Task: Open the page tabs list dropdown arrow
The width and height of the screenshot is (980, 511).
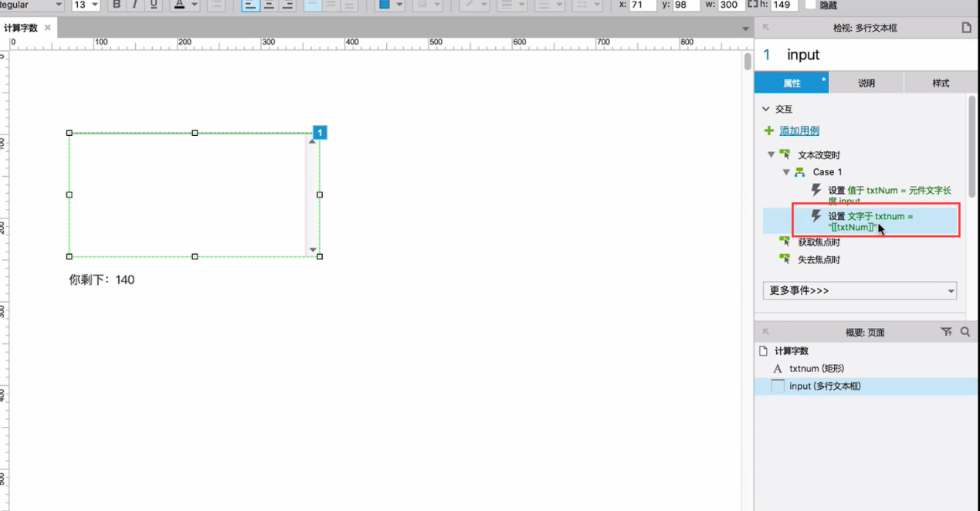Action: pos(745,29)
